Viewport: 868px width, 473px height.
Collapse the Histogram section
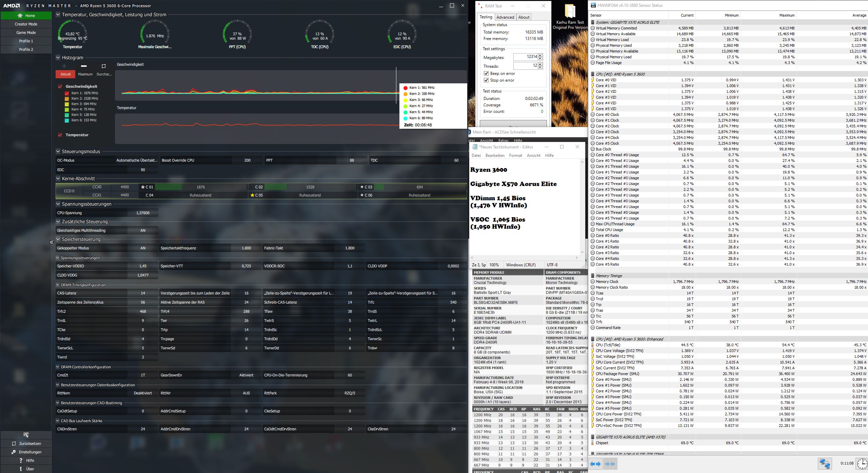tap(58, 58)
